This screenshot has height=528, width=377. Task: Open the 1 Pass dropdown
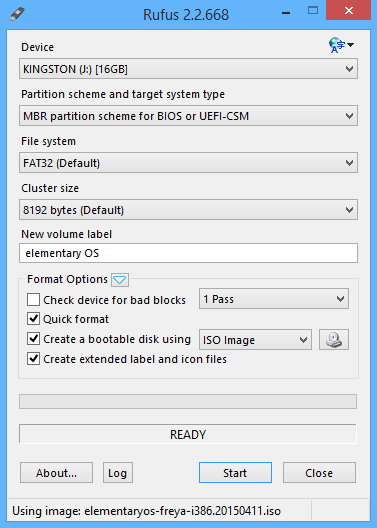coord(274,299)
